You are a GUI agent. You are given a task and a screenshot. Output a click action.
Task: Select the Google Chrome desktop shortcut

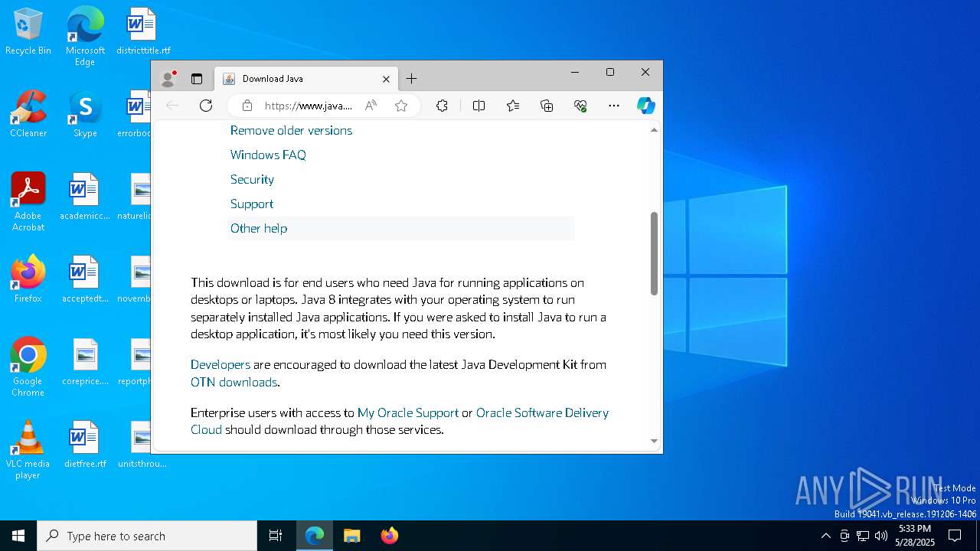tap(28, 367)
